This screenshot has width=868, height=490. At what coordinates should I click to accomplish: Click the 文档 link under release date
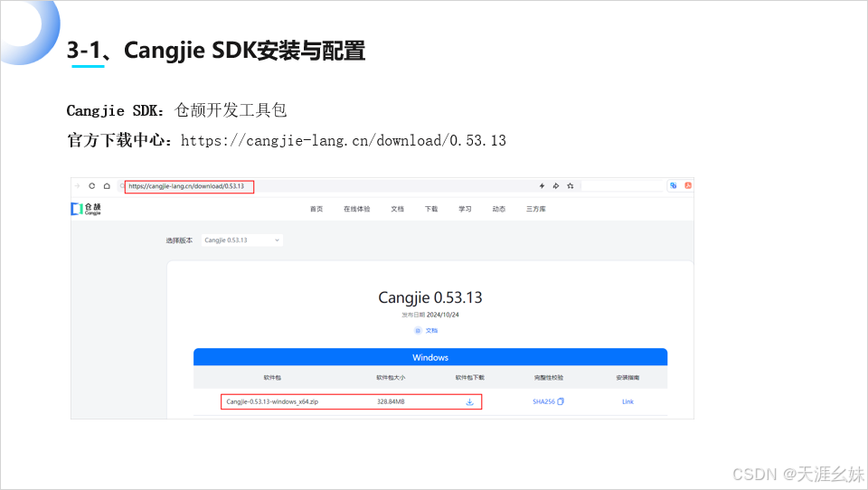click(x=432, y=331)
